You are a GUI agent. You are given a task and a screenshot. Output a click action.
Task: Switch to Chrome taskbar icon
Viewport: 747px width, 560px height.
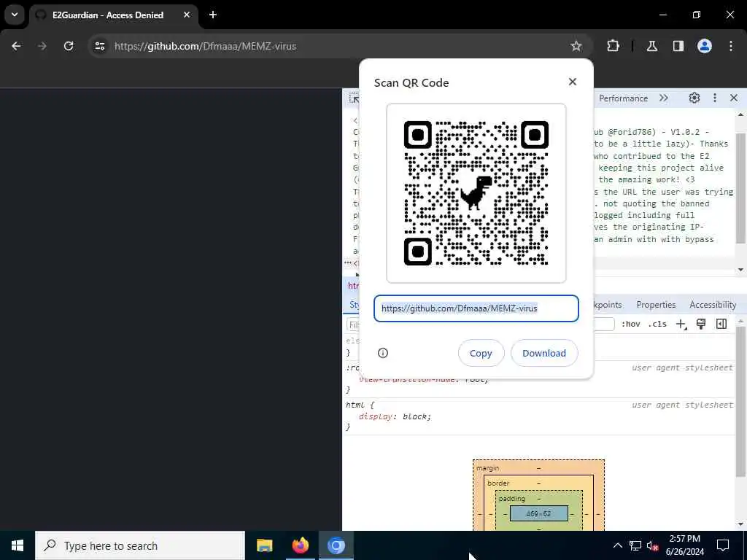(x=336, y=545)
